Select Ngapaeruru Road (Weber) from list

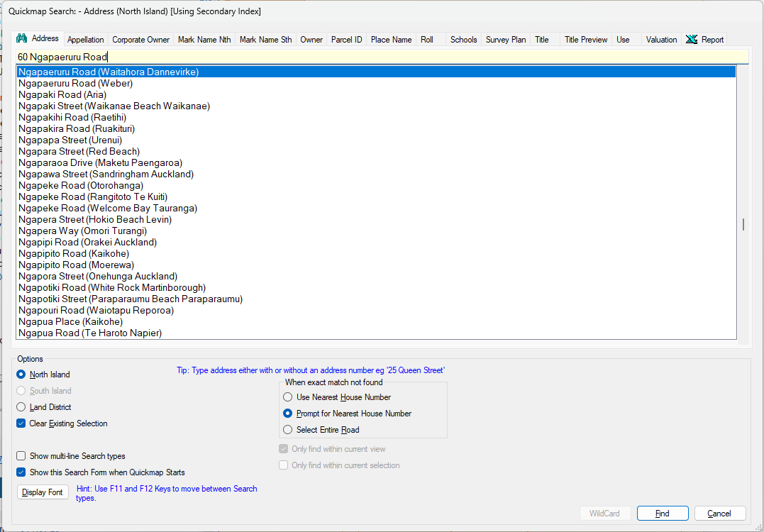click(76, 84)
